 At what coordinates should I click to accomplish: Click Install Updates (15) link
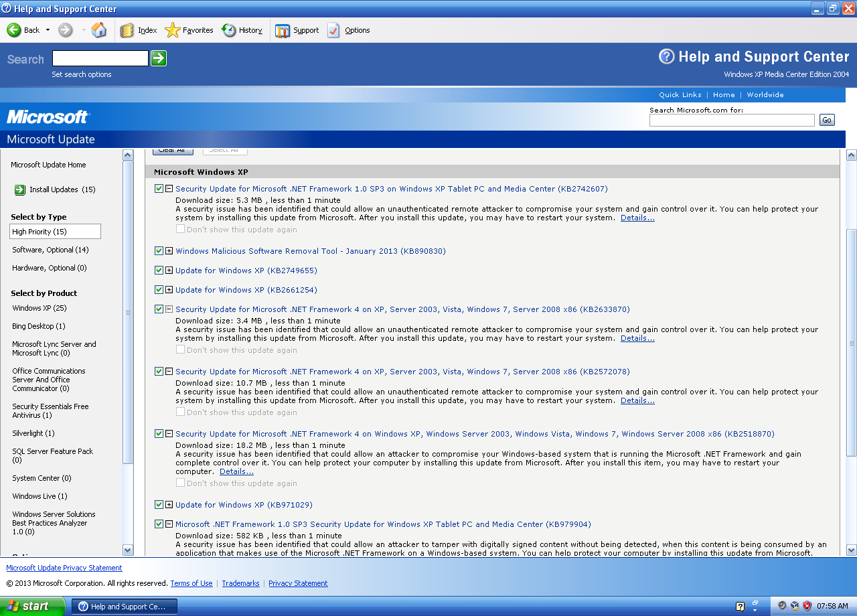click(62, 189)
